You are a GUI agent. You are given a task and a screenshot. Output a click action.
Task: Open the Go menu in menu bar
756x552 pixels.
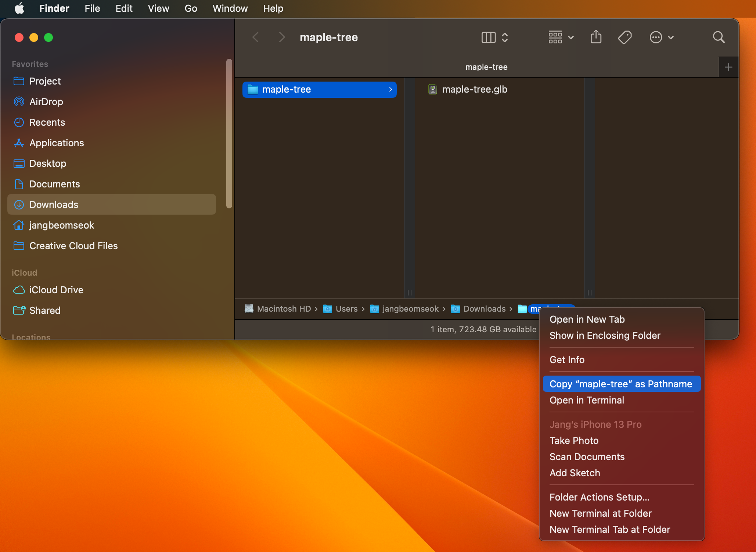tap(191, 8)
